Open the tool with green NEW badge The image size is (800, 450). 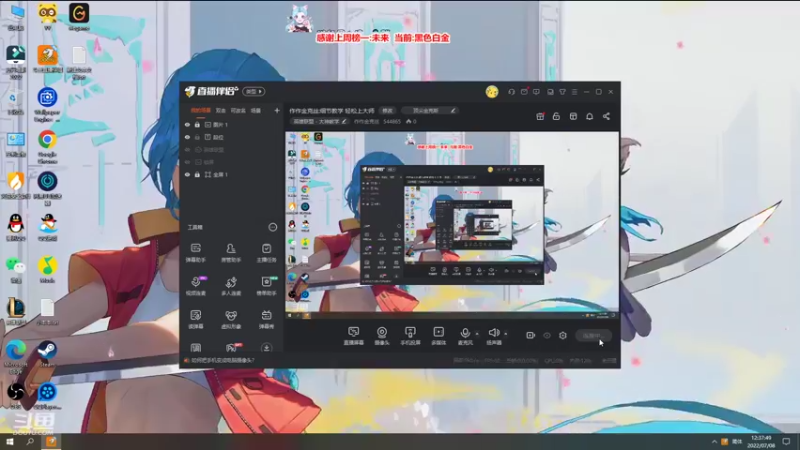[x=266, y=286]
